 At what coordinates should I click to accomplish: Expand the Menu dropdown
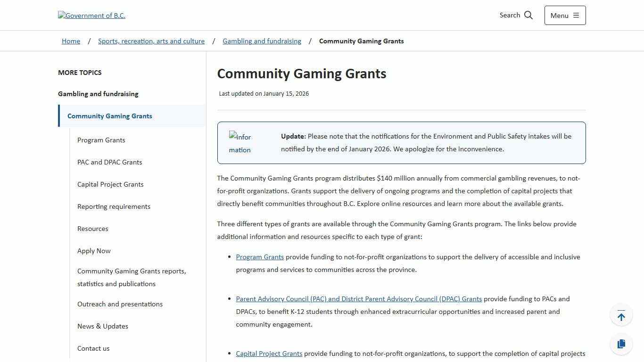click(x=564, y=15)
